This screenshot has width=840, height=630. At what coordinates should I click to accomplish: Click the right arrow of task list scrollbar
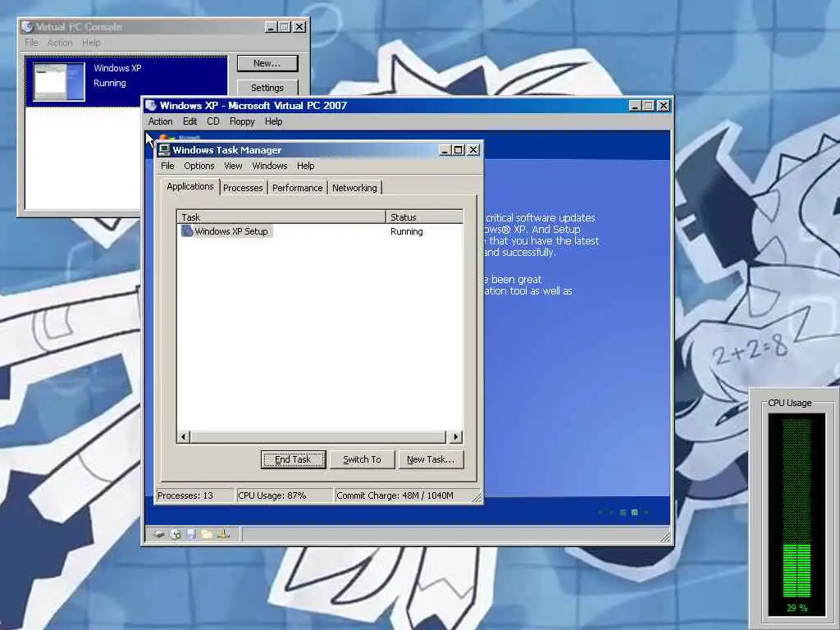click(x=456, y=436)
